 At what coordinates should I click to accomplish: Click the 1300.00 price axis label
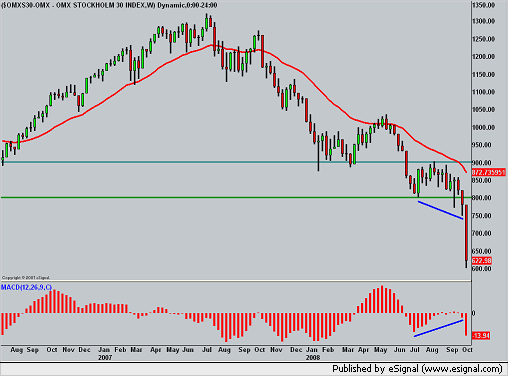tap(483, 21)
